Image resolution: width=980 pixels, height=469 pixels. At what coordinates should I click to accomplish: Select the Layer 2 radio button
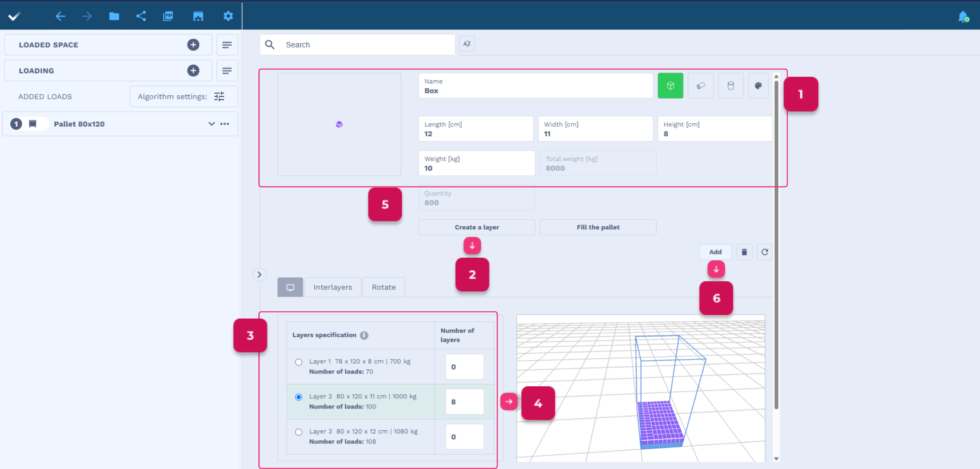tap(299, 397)
